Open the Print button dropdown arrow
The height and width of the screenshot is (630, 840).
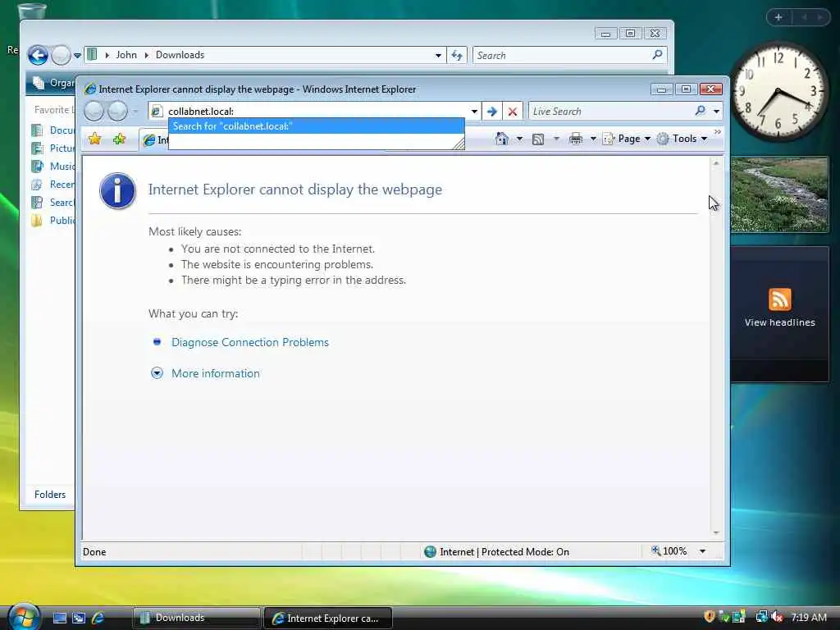(593, 139)
